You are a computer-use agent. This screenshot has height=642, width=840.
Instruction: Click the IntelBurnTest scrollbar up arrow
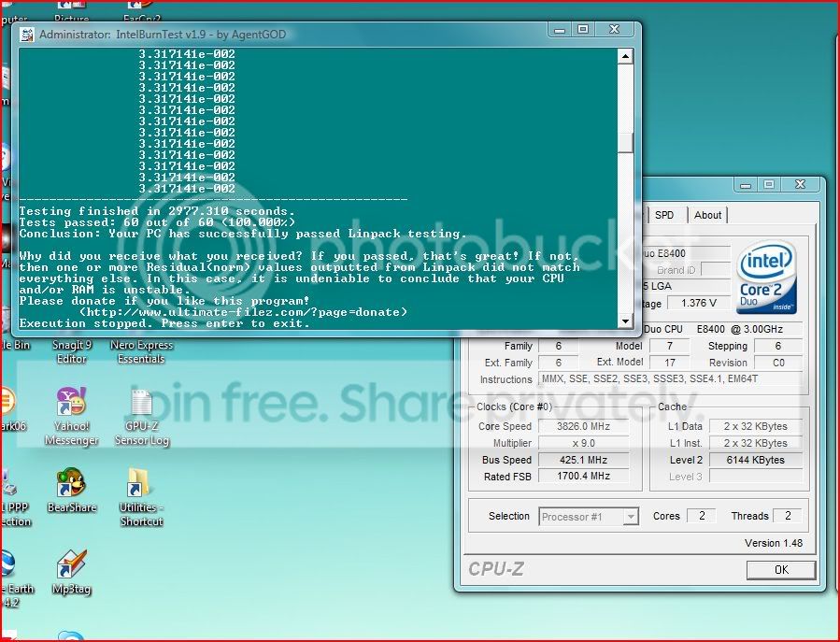(x=625, y=56)
